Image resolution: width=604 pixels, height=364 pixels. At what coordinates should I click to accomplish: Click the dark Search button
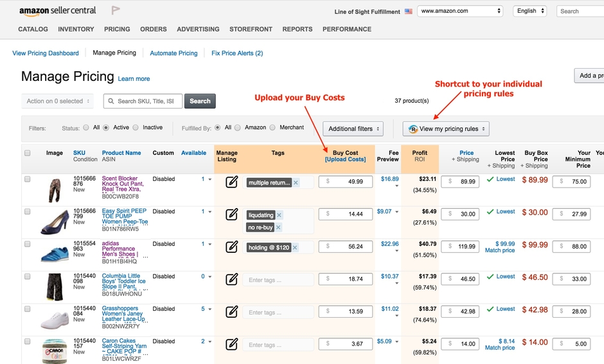point(200,101)
